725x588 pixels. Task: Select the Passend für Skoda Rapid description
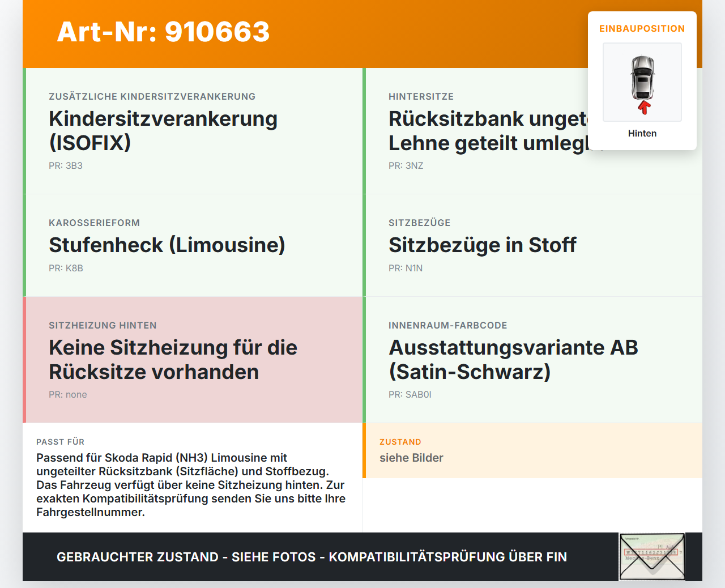(191, 485)
